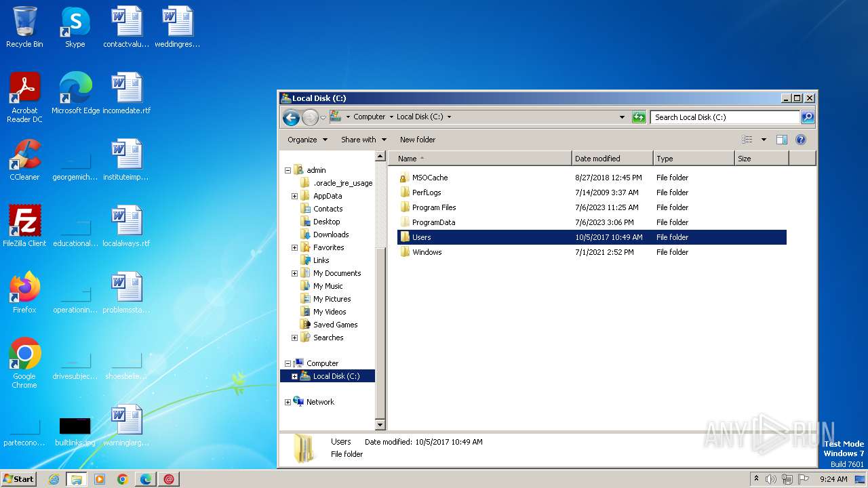
Task: Sort by the Name column header
Action: click(x=480, y=159)
